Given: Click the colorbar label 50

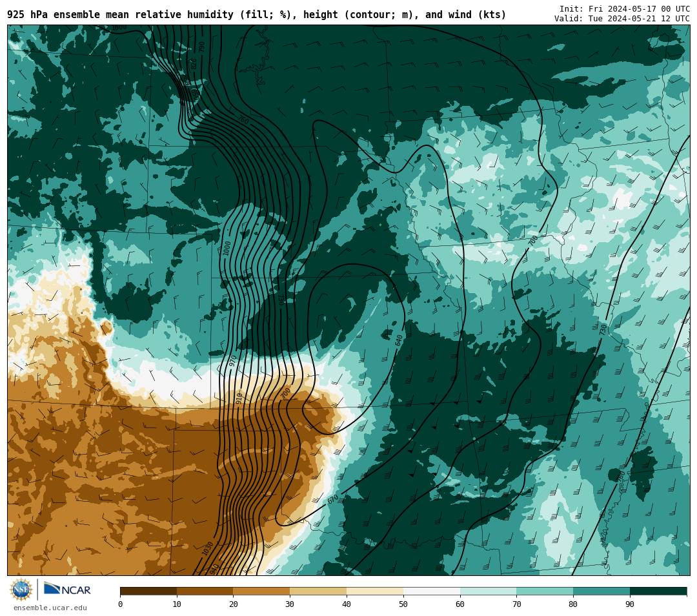Looking at the screenshot, I should 403,604.
